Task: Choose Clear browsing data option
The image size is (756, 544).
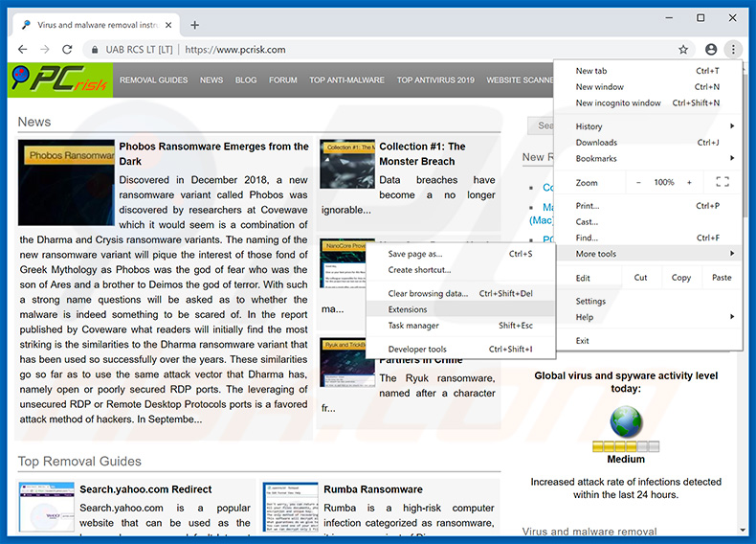Action: 428,293
